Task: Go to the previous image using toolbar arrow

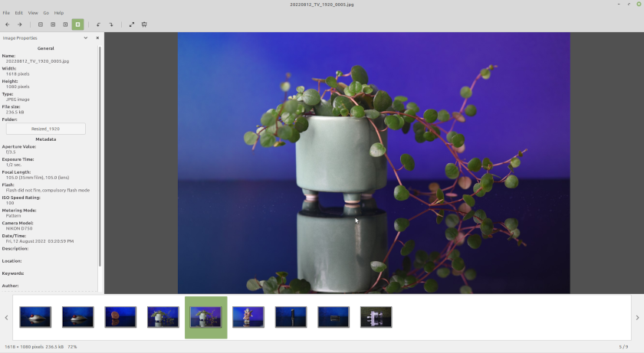Action: [x=7, y=25]
